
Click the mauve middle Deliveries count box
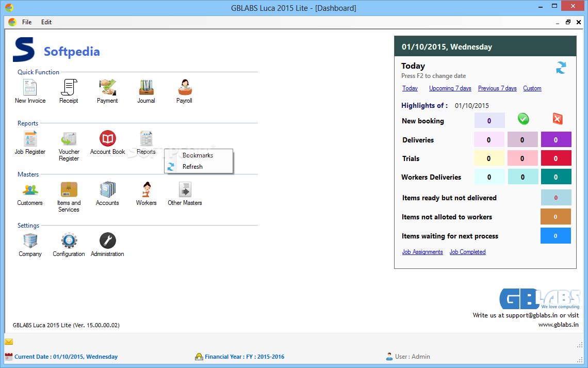coord(522,139)
